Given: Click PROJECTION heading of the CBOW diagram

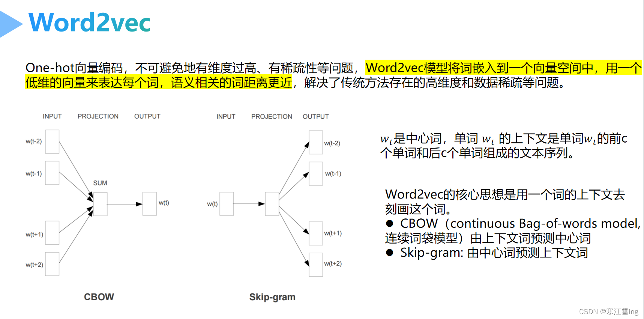Looking at the screenshot, I should tap(98, 116).
